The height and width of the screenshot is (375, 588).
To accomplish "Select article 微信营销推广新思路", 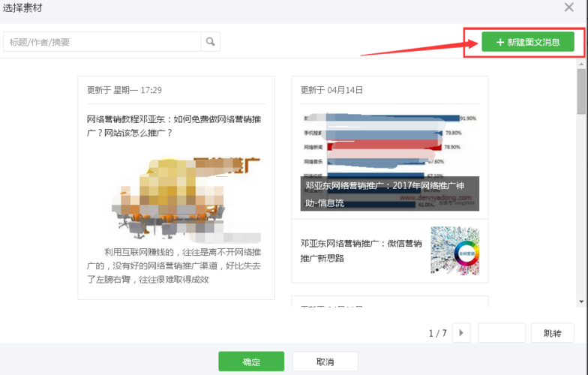I will [361, 250].
